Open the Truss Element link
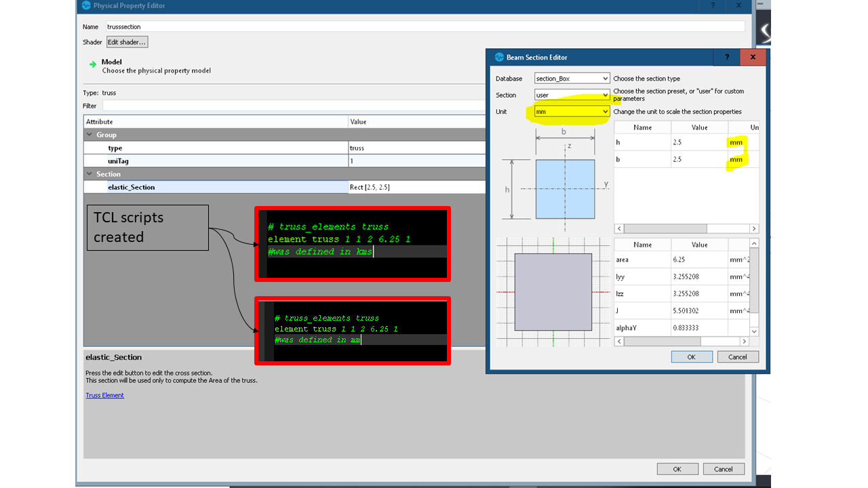Image resolution: width=868 pixels, height=488 pixels. (x=104, y=395)
